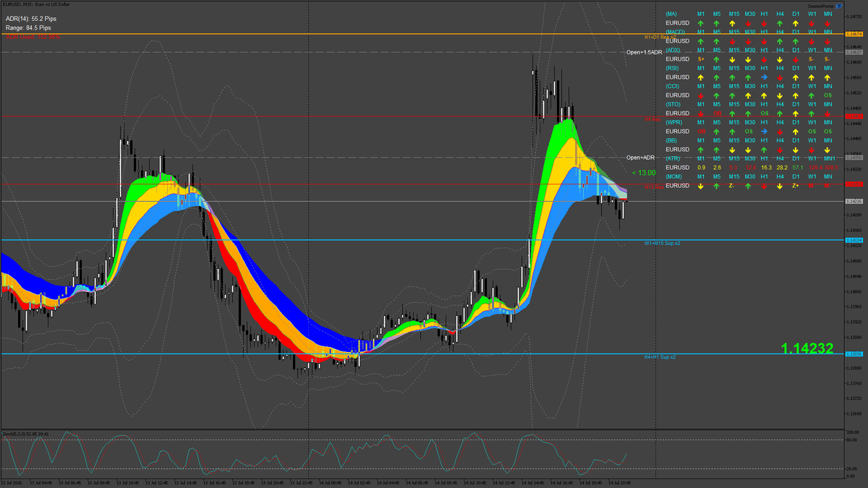Click the WPR row M1 OB signal
This screenshot has width=868, height=488.
pyautogui.click(x=702, y=132)
